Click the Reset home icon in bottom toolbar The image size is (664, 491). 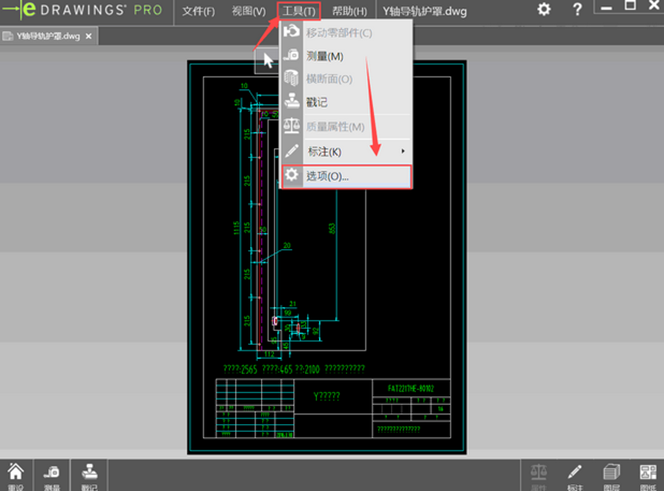(15, 474)
